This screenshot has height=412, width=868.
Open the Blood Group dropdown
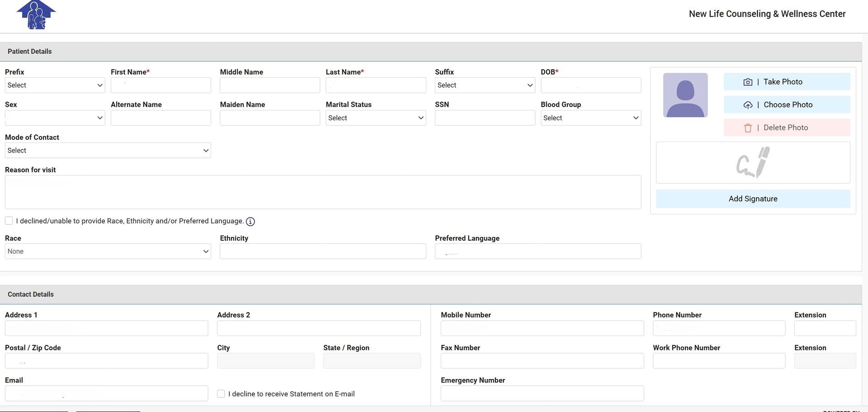[x=590, y=118]
